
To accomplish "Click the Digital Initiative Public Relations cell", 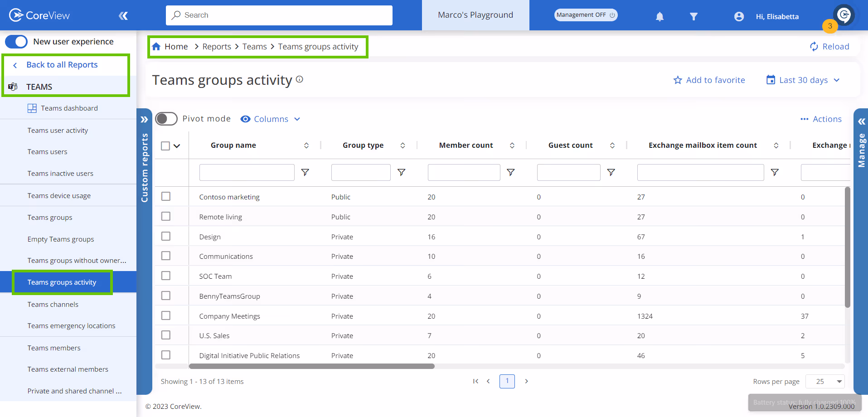I will coord(249,356).
